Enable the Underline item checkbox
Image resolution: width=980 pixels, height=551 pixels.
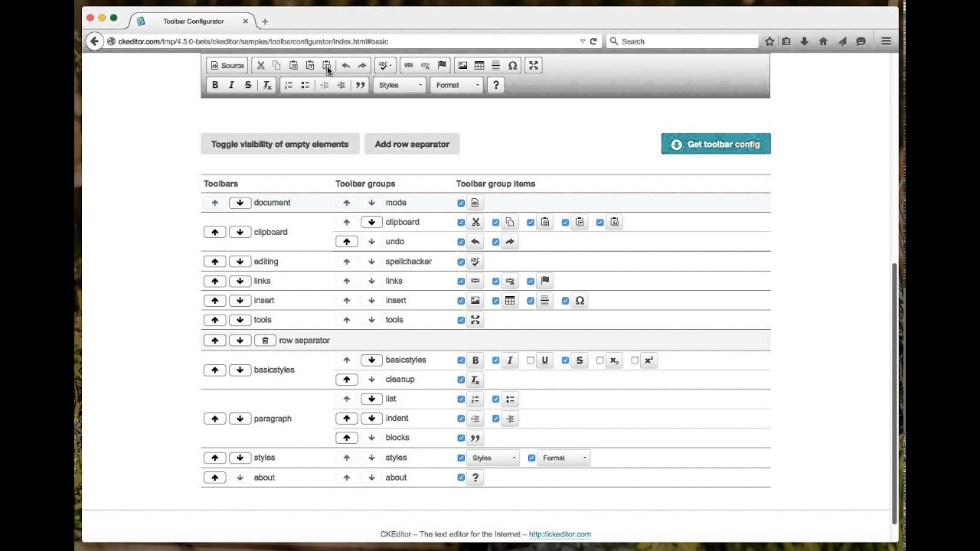tap(531, 360)
